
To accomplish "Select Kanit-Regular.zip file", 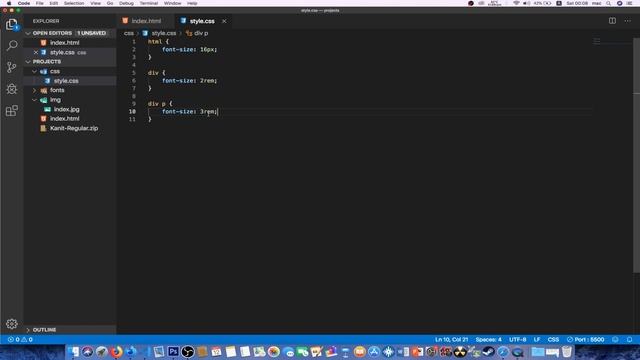I will coord(74,128).
